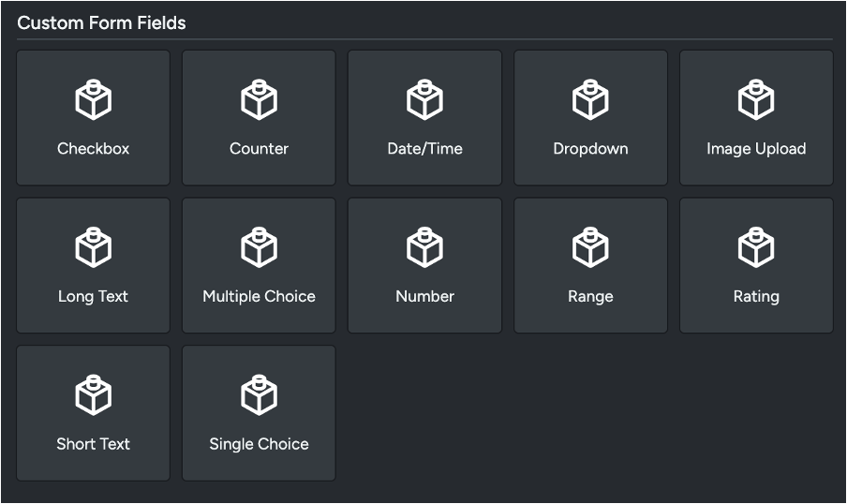
Task: Click the block icon above Image Upload
Action: 756,100
